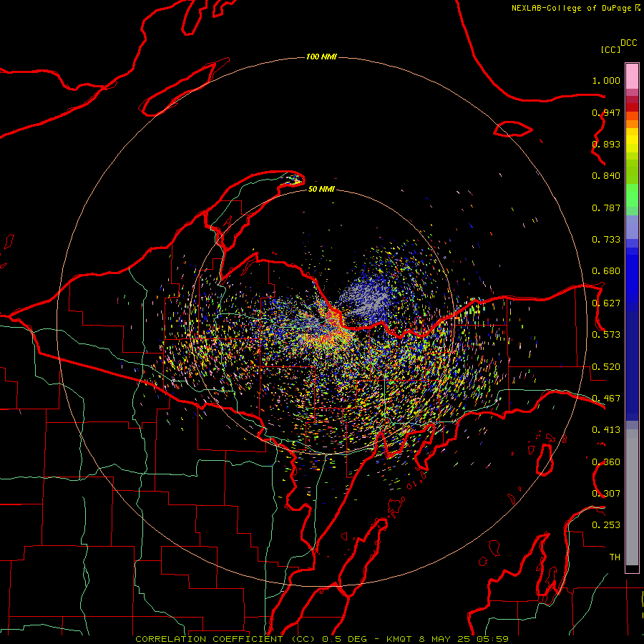Click the DCC label above the color scale

629,43
